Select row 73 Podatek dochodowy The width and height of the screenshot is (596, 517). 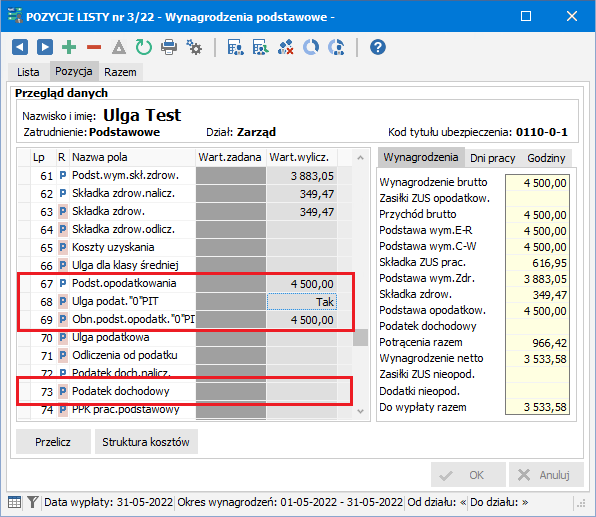click(x=184, y=391)
